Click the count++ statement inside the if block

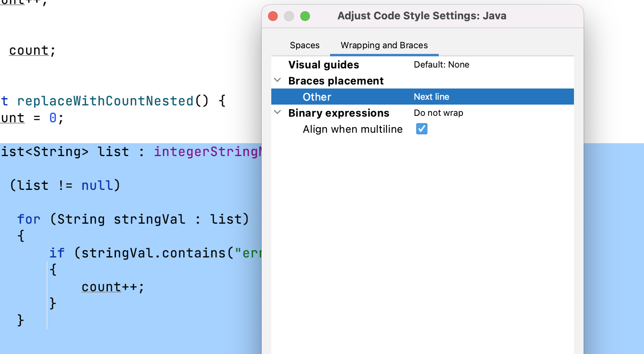(x=113, y=287)
